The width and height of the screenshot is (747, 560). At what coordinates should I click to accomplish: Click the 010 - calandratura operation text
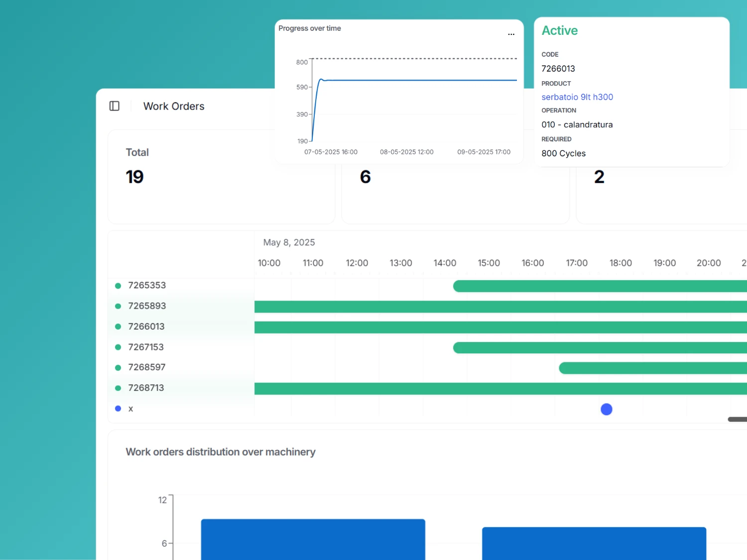[x=577, y=124]
